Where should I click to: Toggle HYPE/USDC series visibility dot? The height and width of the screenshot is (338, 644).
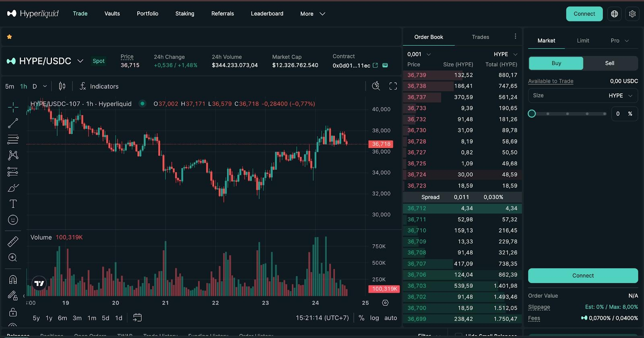point(142,103)
